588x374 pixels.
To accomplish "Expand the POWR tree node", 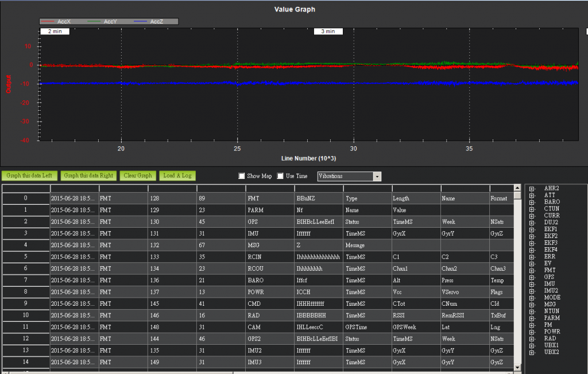I will [x=532, y=332].
